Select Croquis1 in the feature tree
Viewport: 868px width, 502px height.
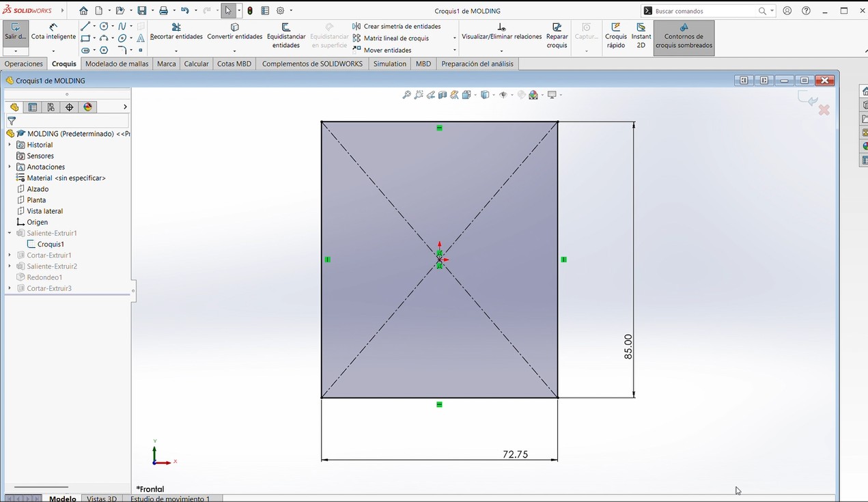45,244
